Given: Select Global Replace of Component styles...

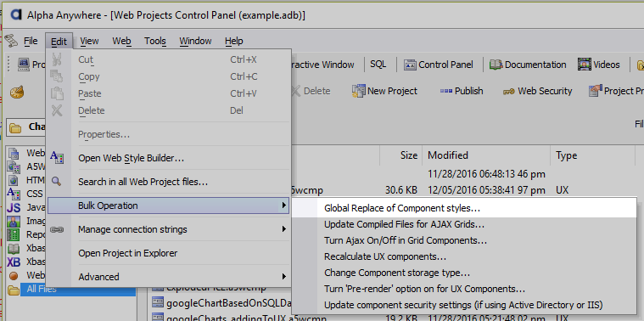Looking at the screenshot, I should point(402,208).
